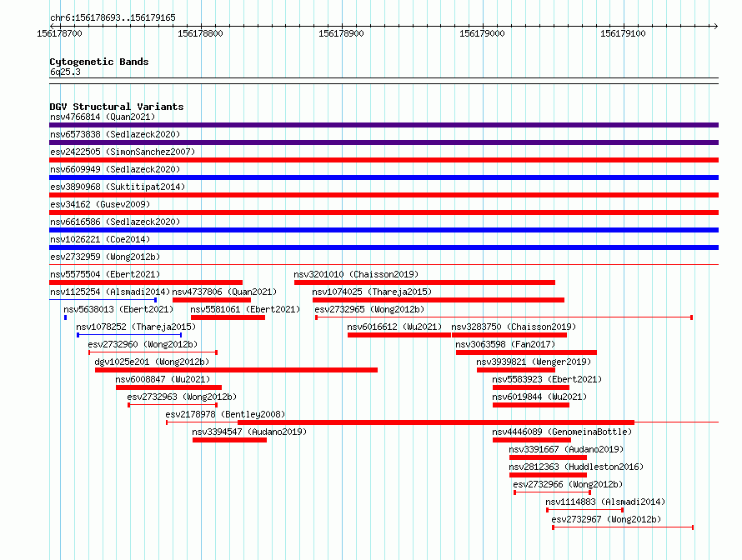742x560 pixels.
Task: Click esv2178978 (Bentley2008) label
Action: pyautogui.click(x=225, y=414)
